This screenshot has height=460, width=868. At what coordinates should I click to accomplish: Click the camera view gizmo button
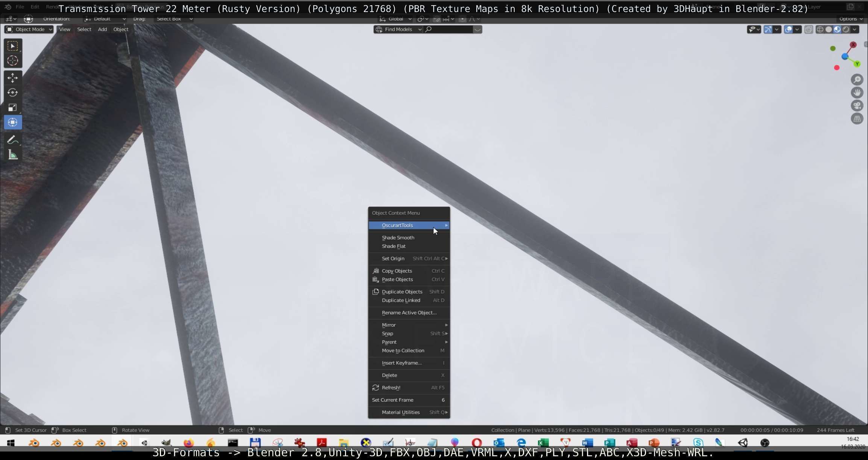tap(857, 106)
